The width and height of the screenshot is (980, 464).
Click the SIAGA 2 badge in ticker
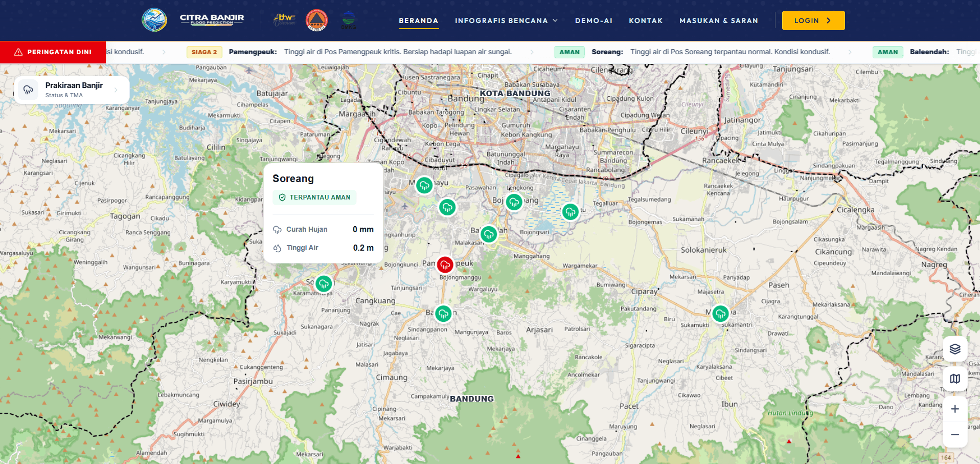pyautogui.click(x=204, y=52)
